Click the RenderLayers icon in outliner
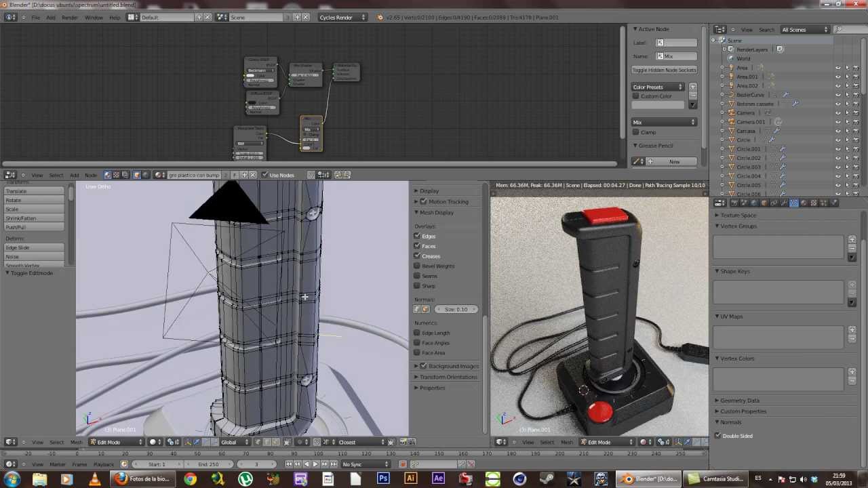This screenshot has width=868, height=488. coord(731,49)
